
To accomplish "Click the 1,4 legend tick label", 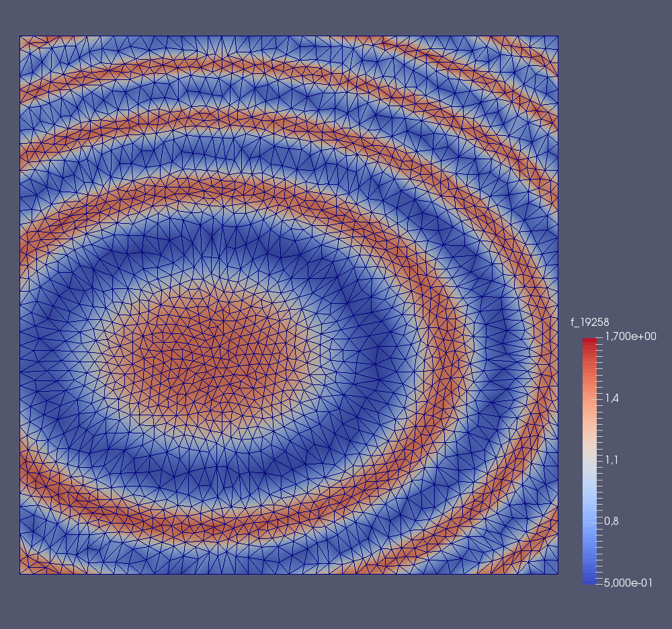I will coord(612,399).
